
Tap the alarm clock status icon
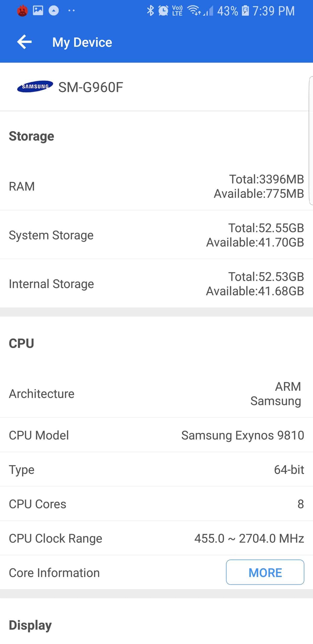pos(164,11)
